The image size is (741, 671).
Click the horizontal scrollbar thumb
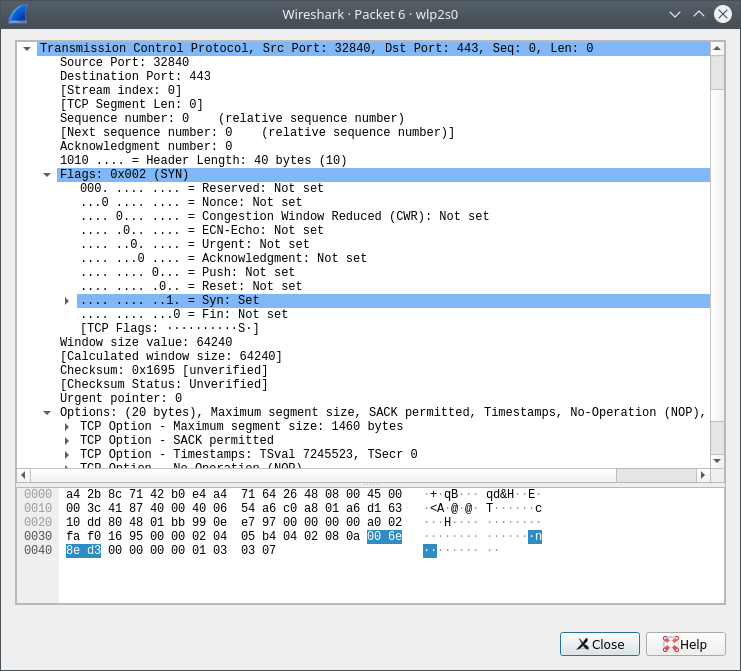click(323, 475)
